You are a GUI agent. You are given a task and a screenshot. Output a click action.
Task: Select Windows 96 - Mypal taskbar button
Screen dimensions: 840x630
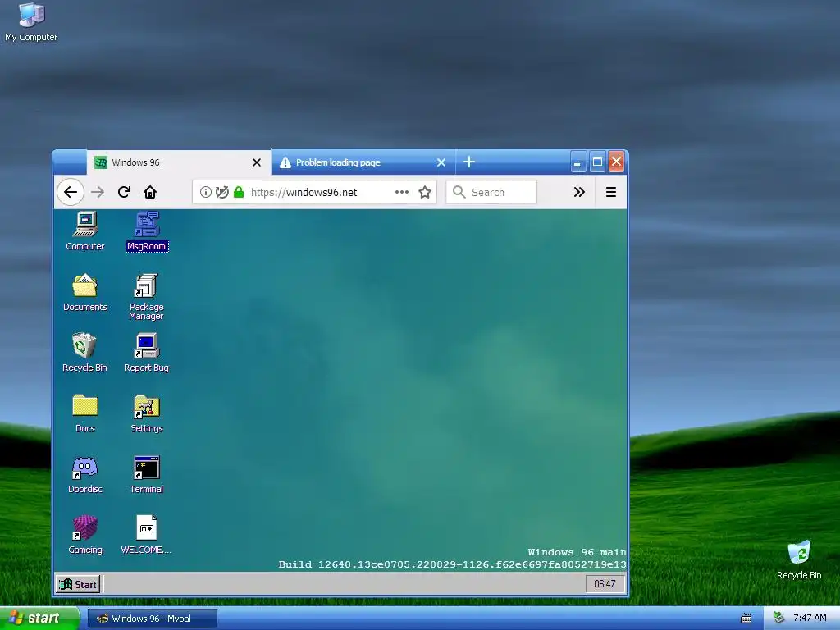pyautogui.click(x=152, y=619)
